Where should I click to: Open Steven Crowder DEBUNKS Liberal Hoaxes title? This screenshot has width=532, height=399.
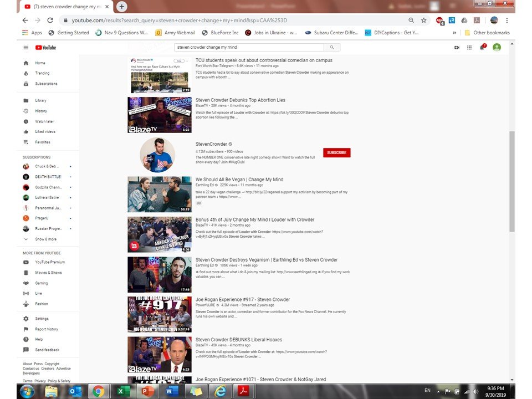[238, 340]
